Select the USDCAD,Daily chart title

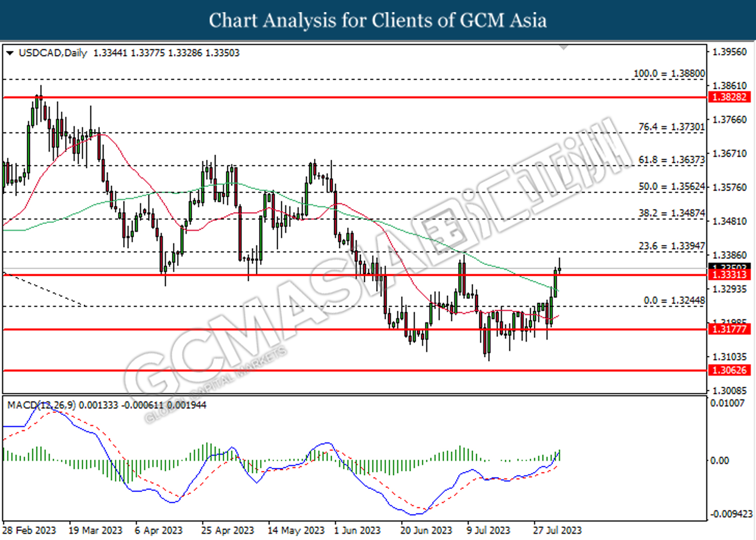click(52, 53)
